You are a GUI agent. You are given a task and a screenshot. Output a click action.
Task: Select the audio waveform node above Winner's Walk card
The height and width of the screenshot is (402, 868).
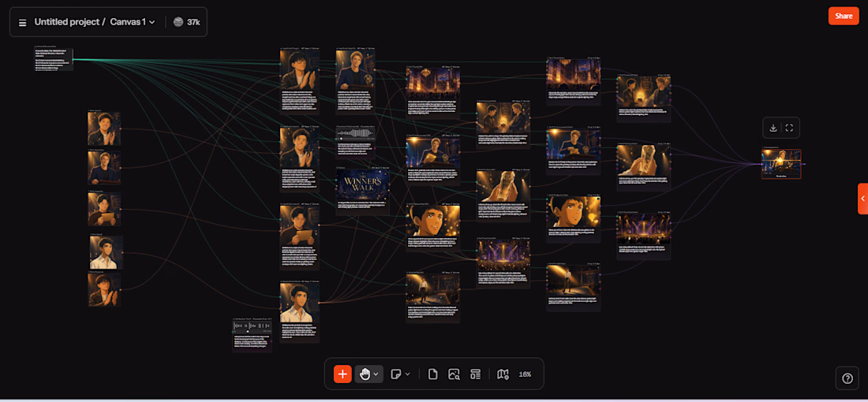355,142
